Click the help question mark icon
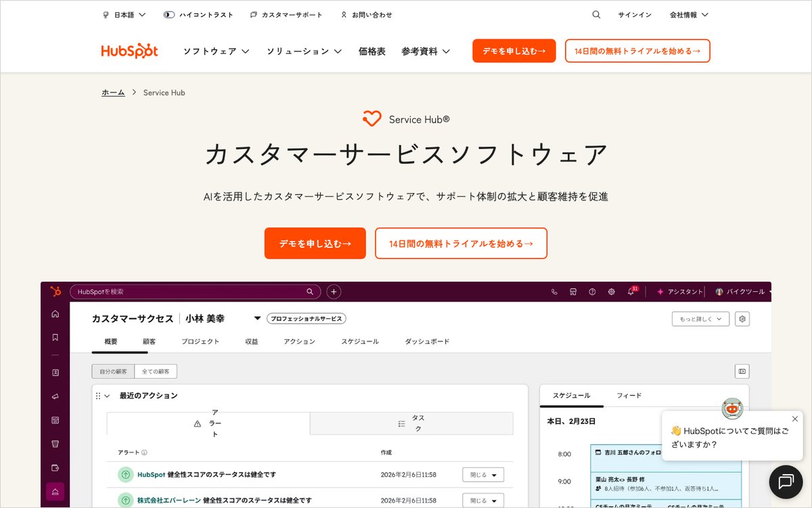 [592, 292]
